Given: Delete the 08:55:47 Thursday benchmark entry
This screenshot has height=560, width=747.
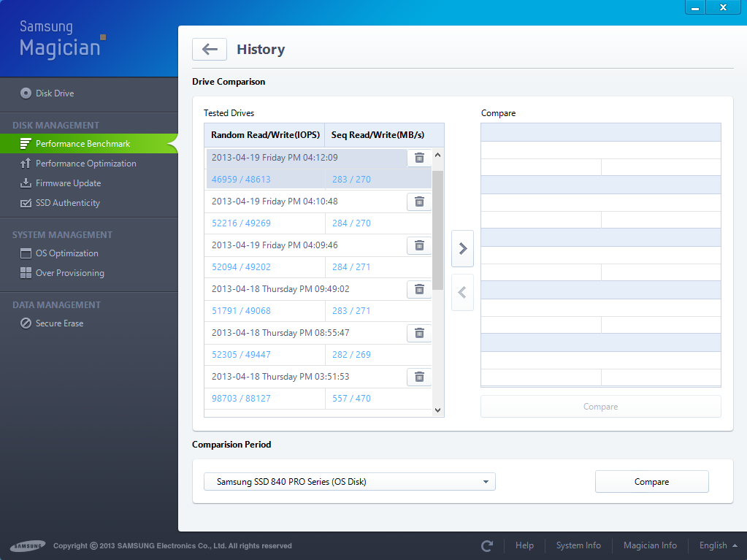Looking at the screenshot, I should 419,333.
